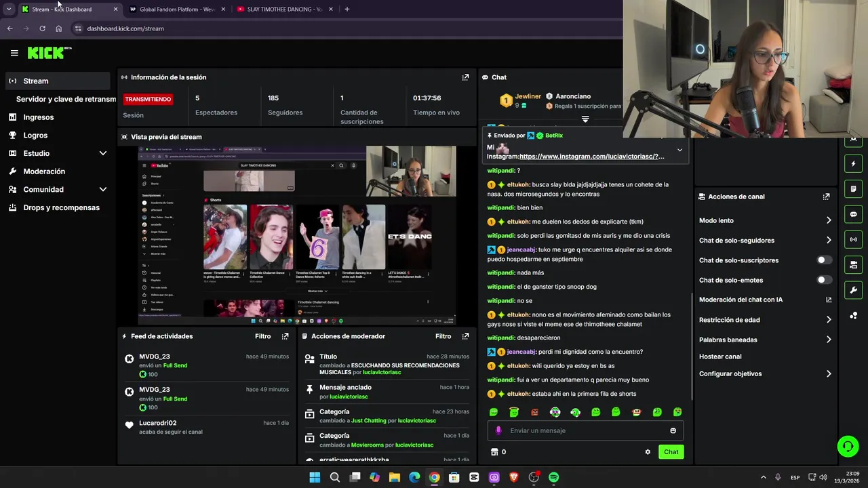This screenshot has height=488, width=868.
Task: Click the note page icon in right rail
Action: tap(853, 189)
